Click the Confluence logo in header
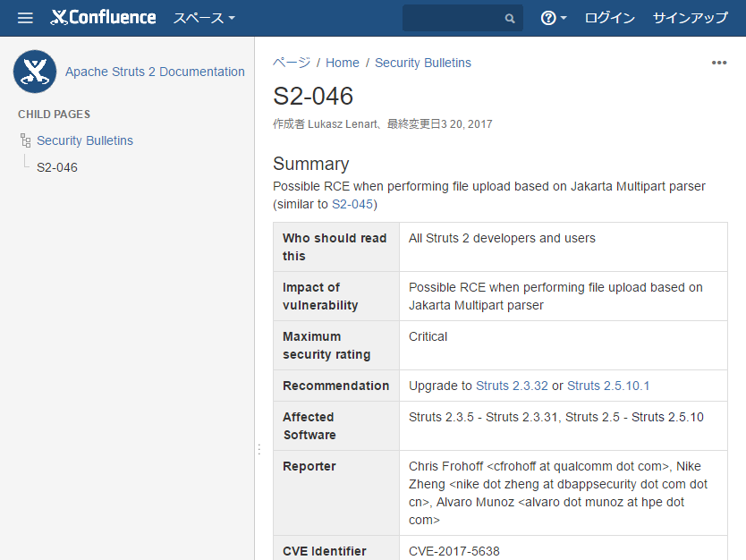The width and height of the screenshot is (746, 560). [x=103, y=18]
